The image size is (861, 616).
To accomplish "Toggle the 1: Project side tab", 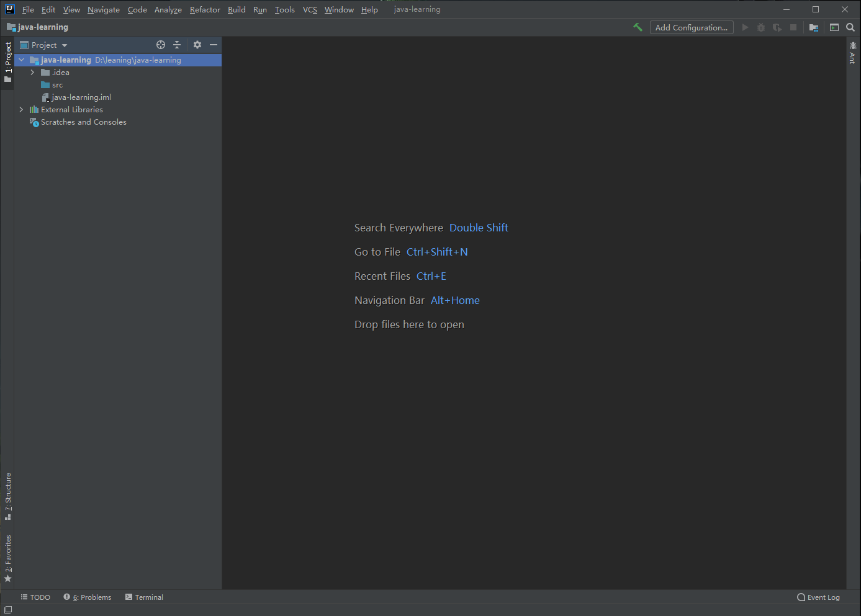I will point(7,63).
